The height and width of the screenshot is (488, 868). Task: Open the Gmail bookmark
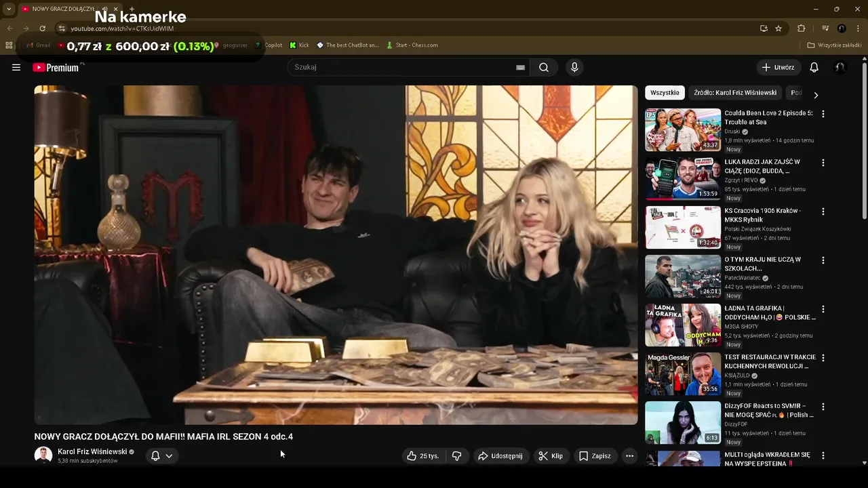pos(38,45)
